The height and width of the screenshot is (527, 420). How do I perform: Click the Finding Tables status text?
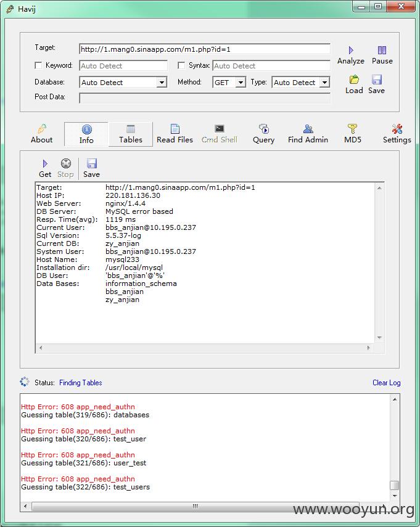coord(81,383)
